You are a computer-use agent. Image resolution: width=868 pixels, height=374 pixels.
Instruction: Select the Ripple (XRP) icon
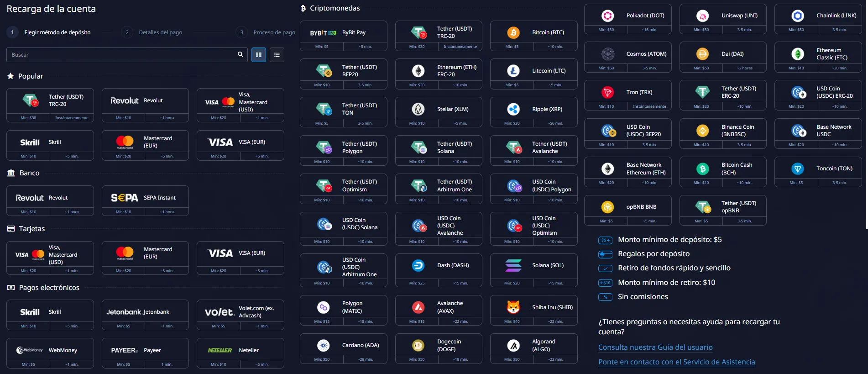(x=513, y=109)
